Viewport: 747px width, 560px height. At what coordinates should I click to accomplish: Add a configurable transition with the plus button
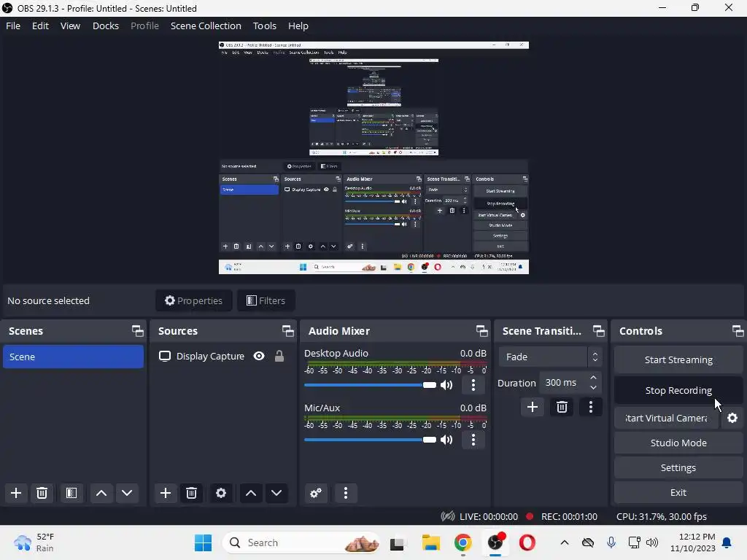click(533, 407)
